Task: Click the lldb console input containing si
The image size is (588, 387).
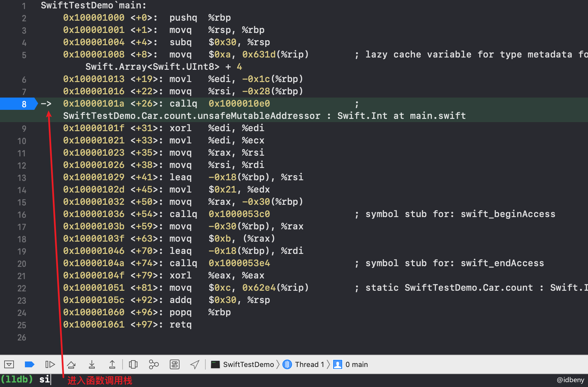Action: click(45, 379)
